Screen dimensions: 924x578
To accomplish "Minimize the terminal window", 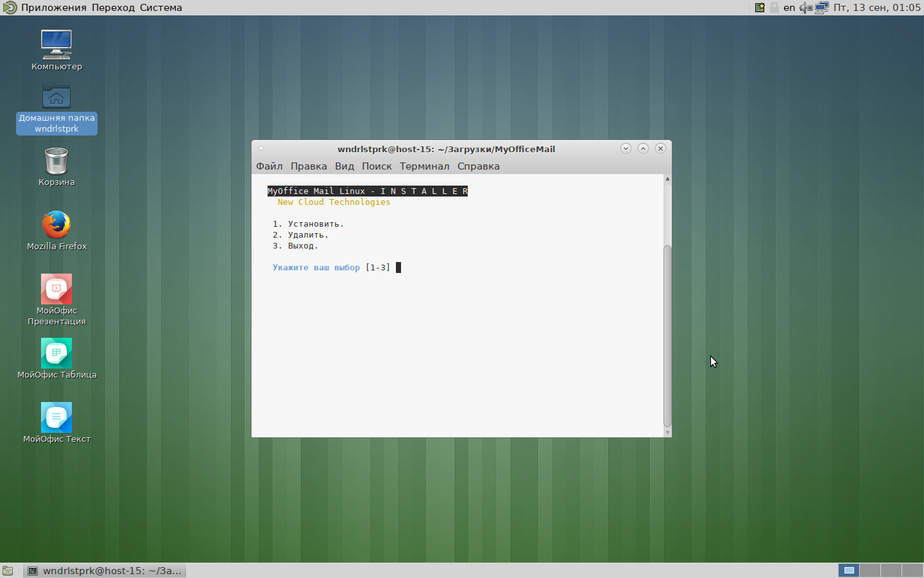I will click(x=626, y=148).
